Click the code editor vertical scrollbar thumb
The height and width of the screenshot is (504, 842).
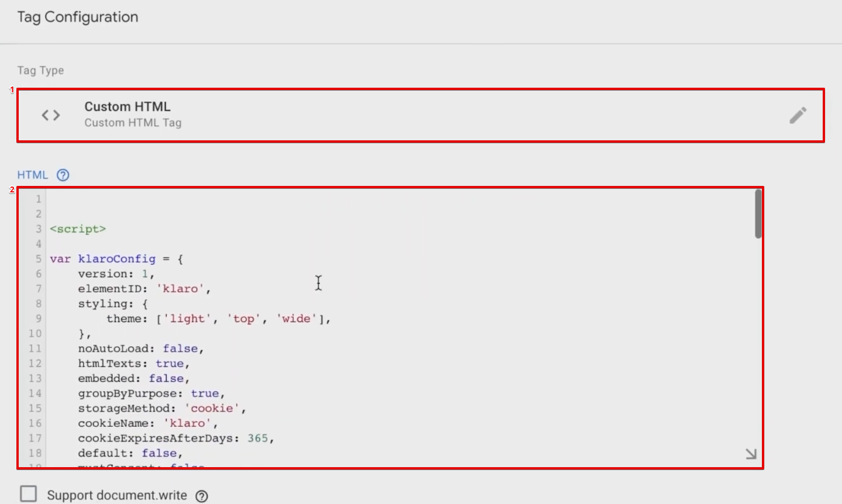(x=758, y=214)
